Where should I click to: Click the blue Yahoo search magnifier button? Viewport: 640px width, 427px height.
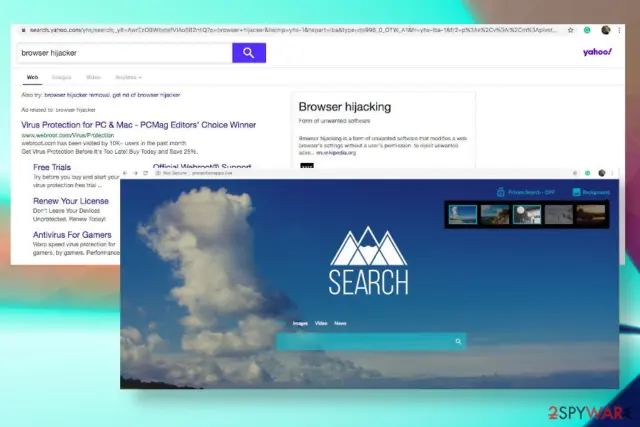click(249, 53)
